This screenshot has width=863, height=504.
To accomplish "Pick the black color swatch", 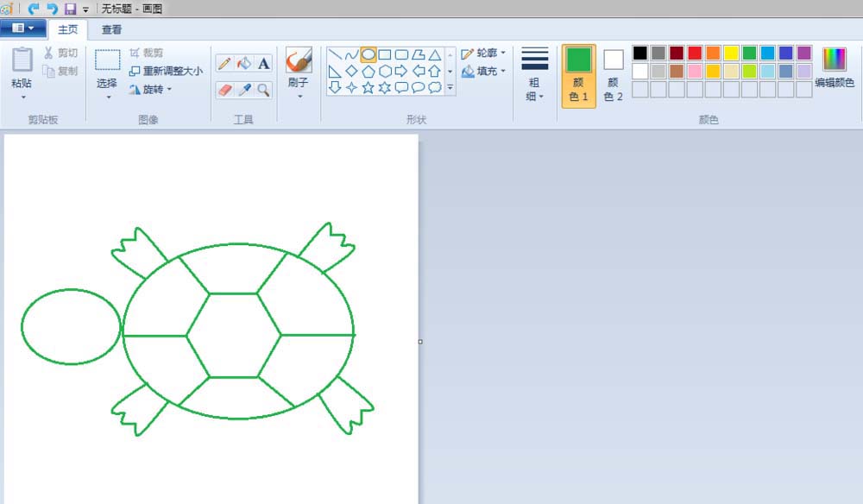I will pos(640,53).
